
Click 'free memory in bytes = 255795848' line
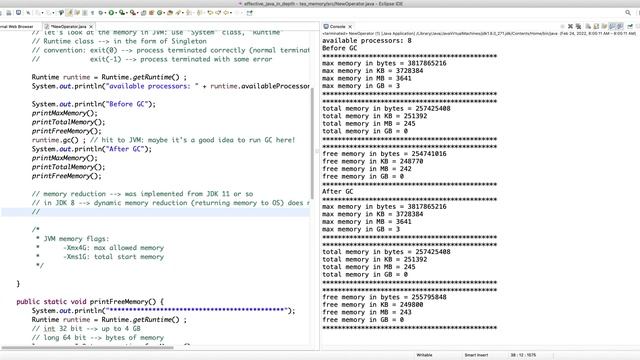click(384, 297)
